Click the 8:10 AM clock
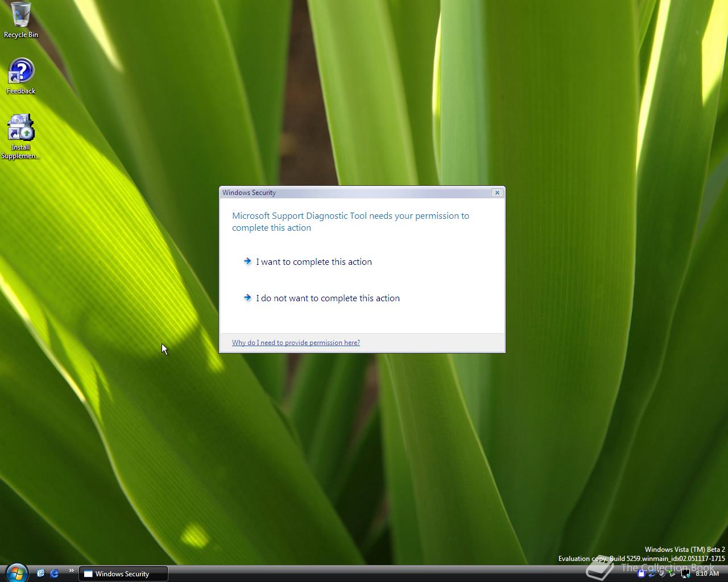The height and width of the screenshot is (582, 728). [x=707, y=573]
